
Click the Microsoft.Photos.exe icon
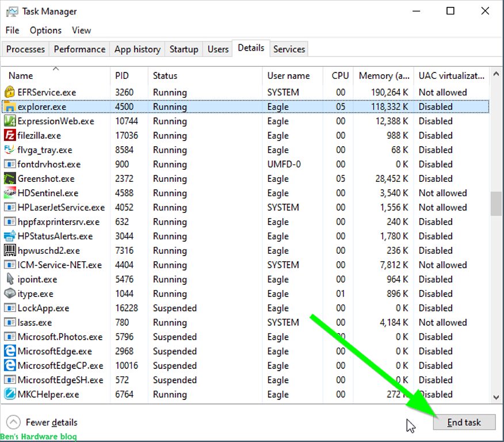(x=10, y=337)
